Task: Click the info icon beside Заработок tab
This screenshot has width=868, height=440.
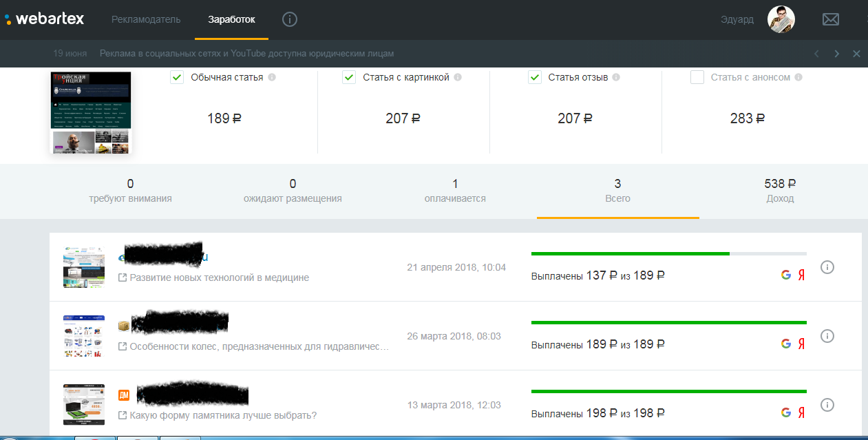Action: click(290, 19)
